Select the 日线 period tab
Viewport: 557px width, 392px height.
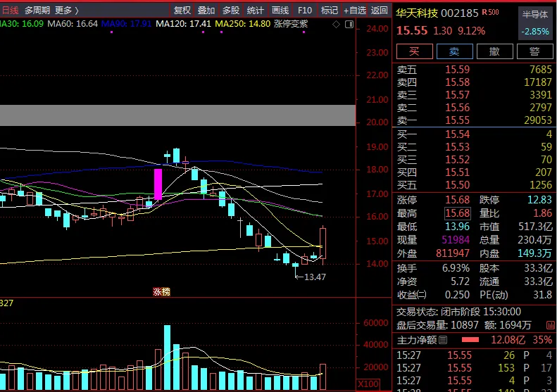pos(10,11)
